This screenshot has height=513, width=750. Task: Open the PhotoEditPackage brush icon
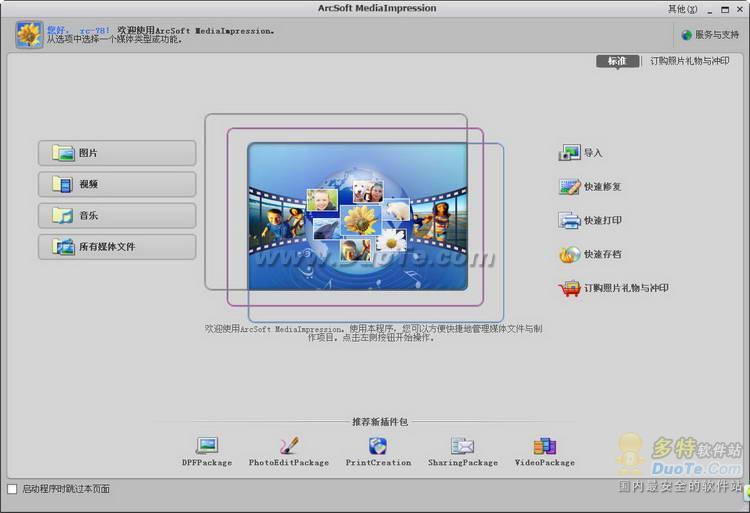[289, 445]
